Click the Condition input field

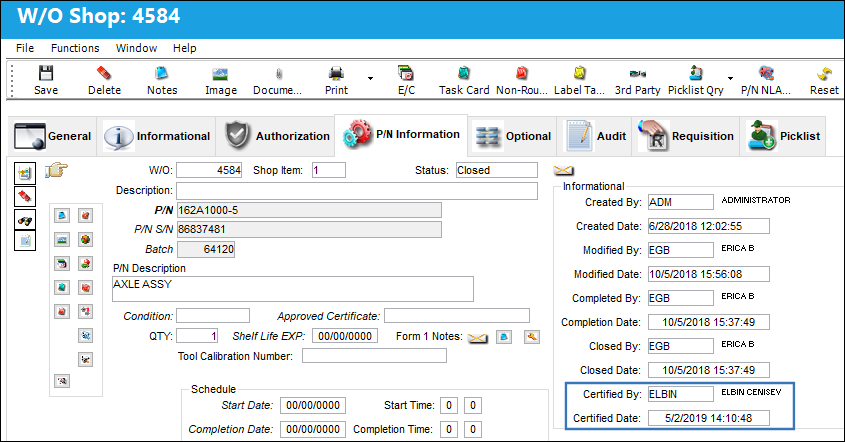coord(213,316)
